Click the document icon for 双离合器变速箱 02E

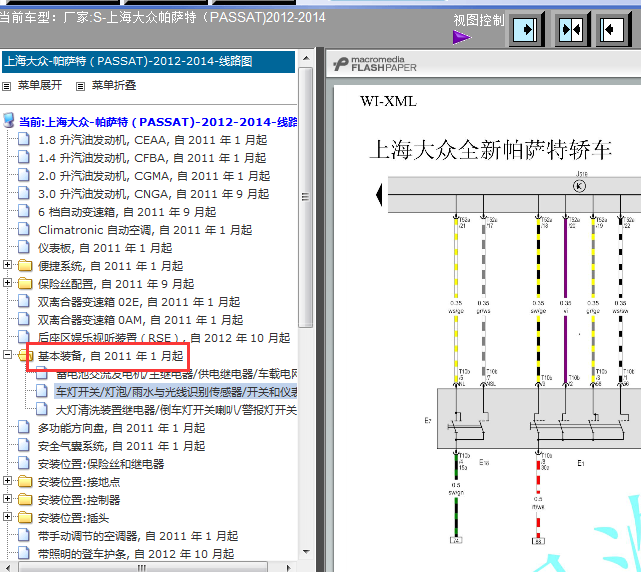(x=24, y=301)
